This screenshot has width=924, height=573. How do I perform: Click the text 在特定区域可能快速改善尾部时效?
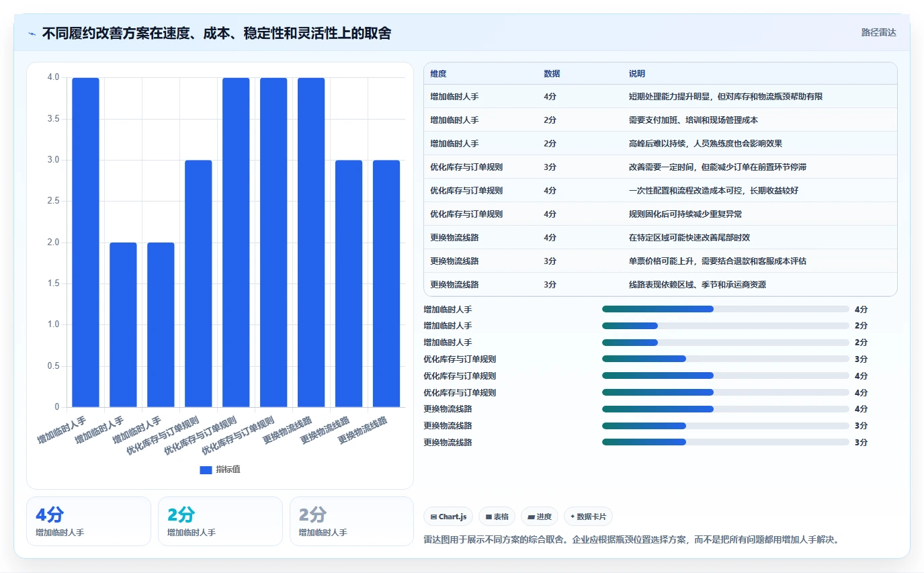click(689, 238)
